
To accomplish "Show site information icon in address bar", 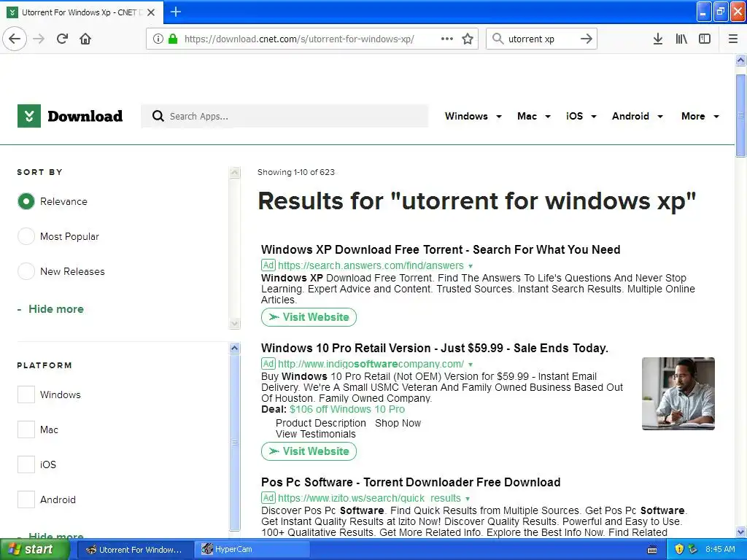I will [x=158, y=39].
